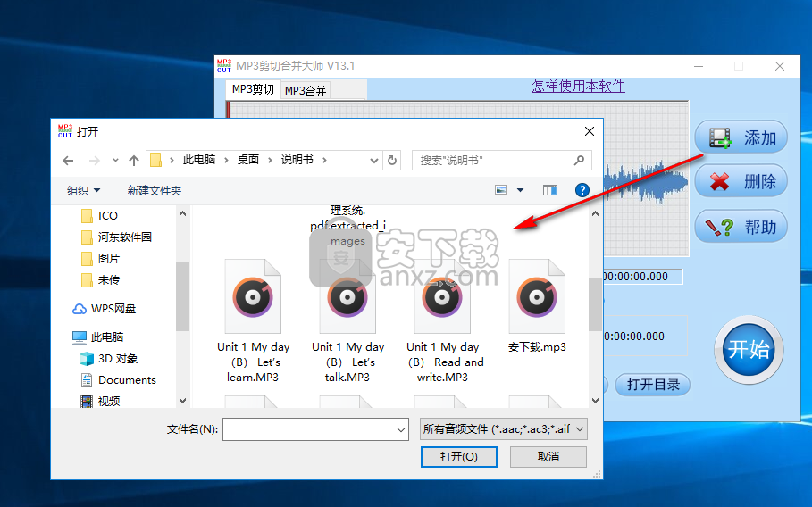The width and height of the screenshot is (812, 507).
Task: Click the Forward arrow in Open dialog
Action: click(95, 161)
